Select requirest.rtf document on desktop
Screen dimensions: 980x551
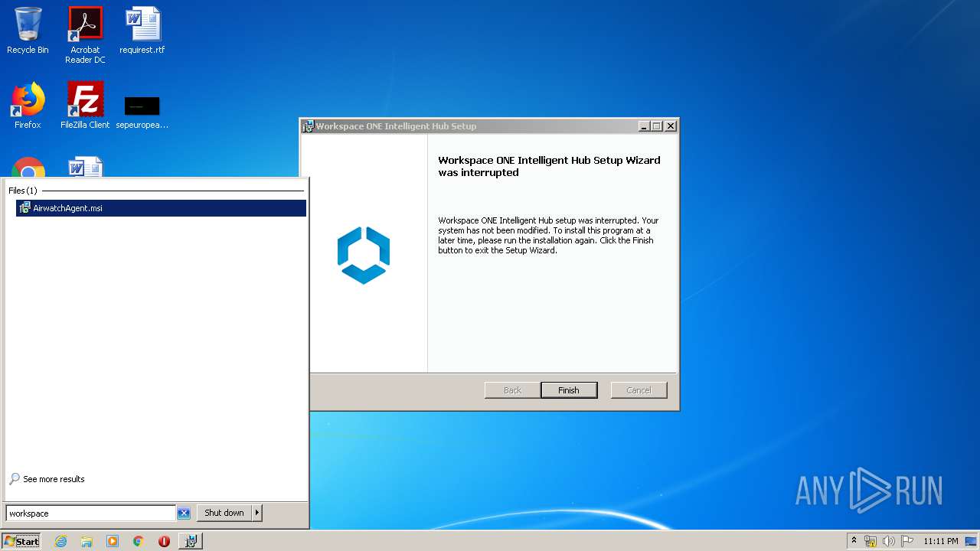coord(142,31)
